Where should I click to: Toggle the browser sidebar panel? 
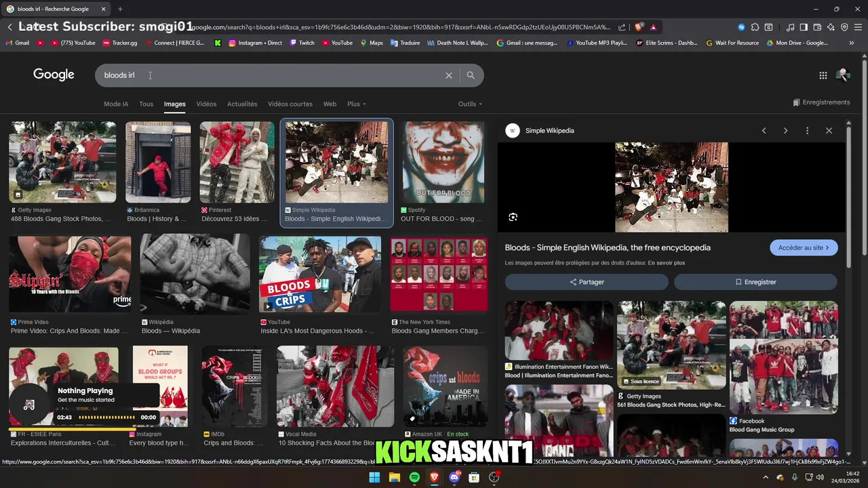(x=804, y=27)
